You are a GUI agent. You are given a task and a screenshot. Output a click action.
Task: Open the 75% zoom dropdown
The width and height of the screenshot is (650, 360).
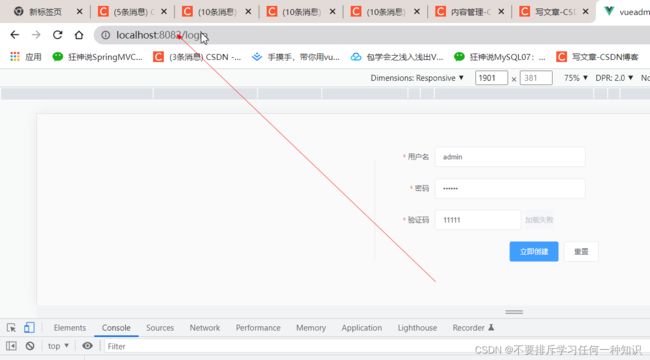tap(576, 78)
